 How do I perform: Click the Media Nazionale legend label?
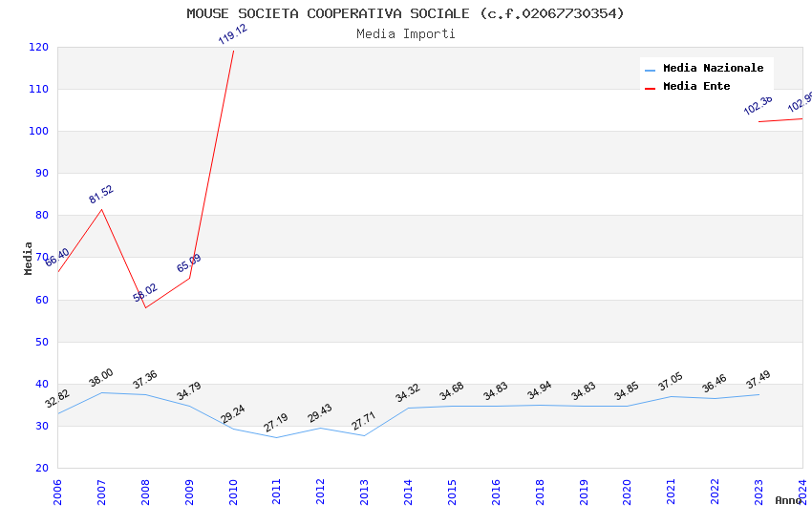(713, 68)
